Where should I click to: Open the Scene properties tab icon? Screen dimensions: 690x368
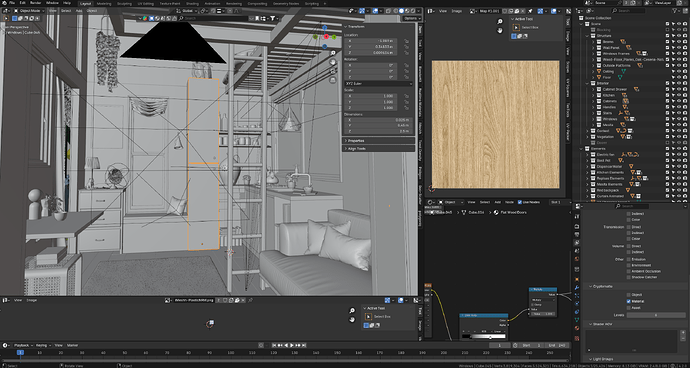(577, 251)
